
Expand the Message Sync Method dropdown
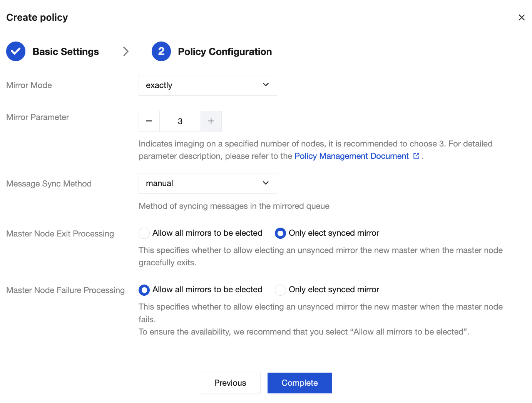click(x=207, y=183)
